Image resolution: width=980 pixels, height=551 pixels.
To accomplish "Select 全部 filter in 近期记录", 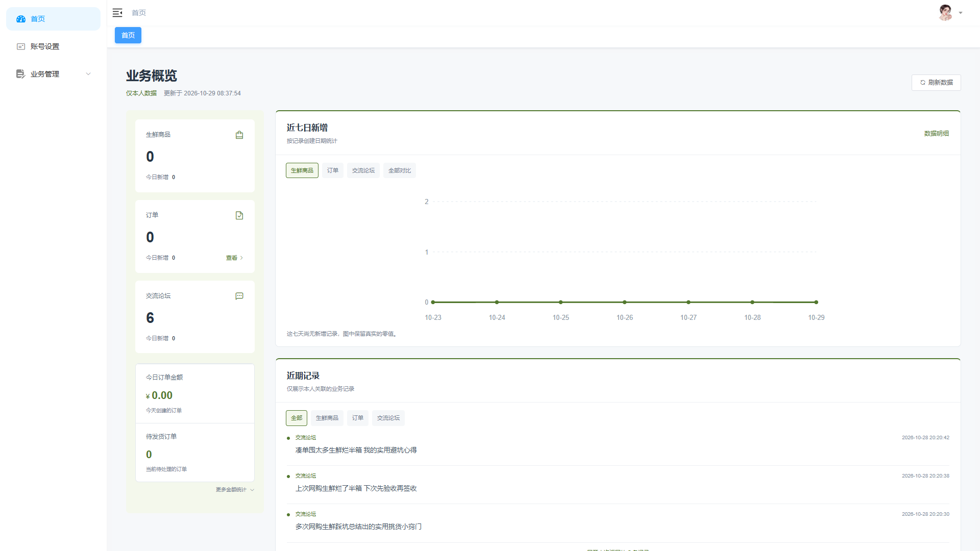I will point(297,418).
